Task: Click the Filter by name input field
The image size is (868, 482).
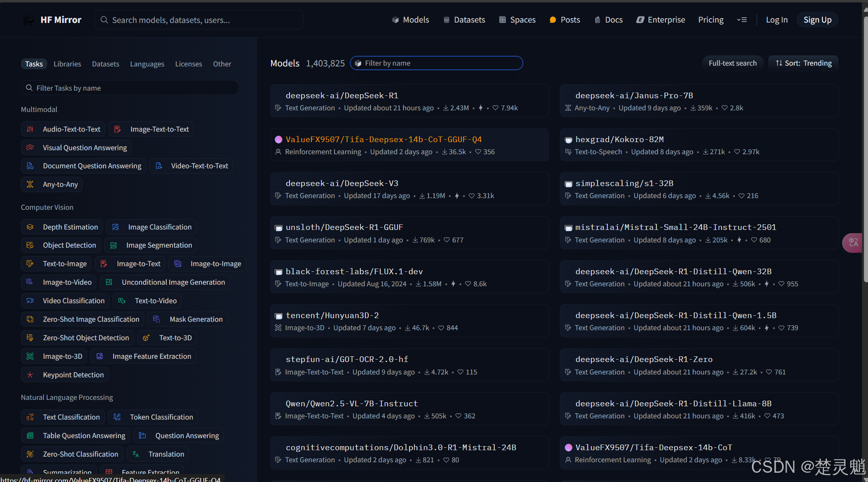Action: click(x=437, y=63)
